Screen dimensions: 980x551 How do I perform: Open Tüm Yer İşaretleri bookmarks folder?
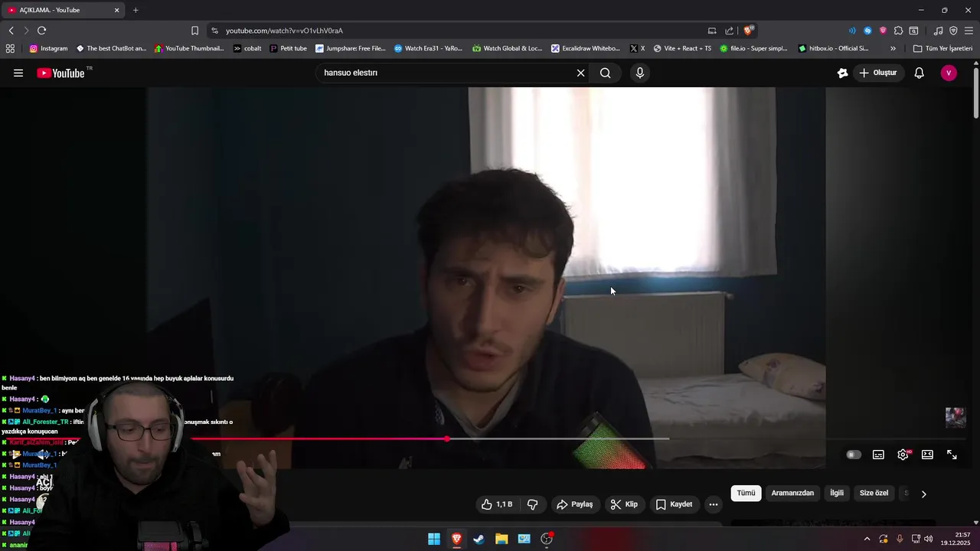pos(943,48)
